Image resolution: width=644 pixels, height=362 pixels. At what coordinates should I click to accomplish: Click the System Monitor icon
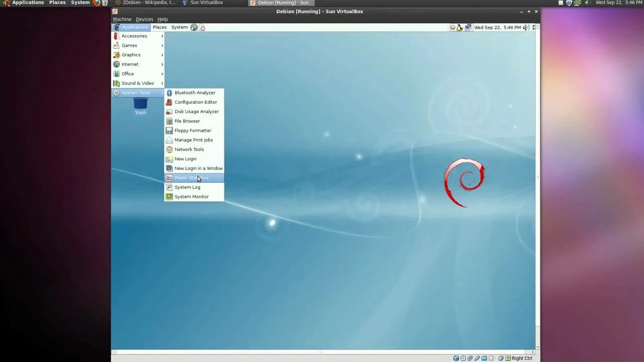[x=170, y=197]
